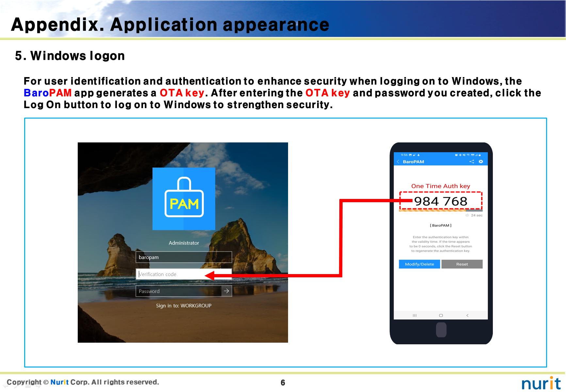This screenshot has width=566, height=392.
Task: Click the Sign in to: WORKGROUP text
Action: (x=184, y=306)
